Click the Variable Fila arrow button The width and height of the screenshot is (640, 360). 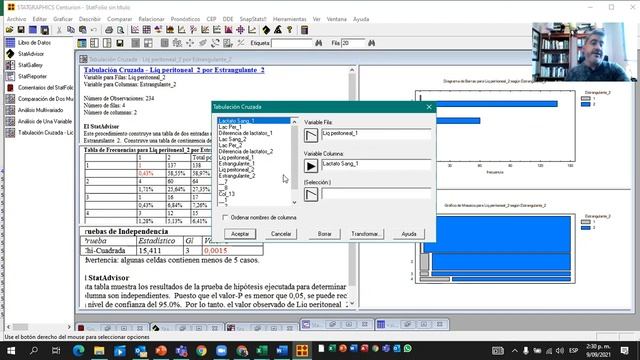coord(311,135)
